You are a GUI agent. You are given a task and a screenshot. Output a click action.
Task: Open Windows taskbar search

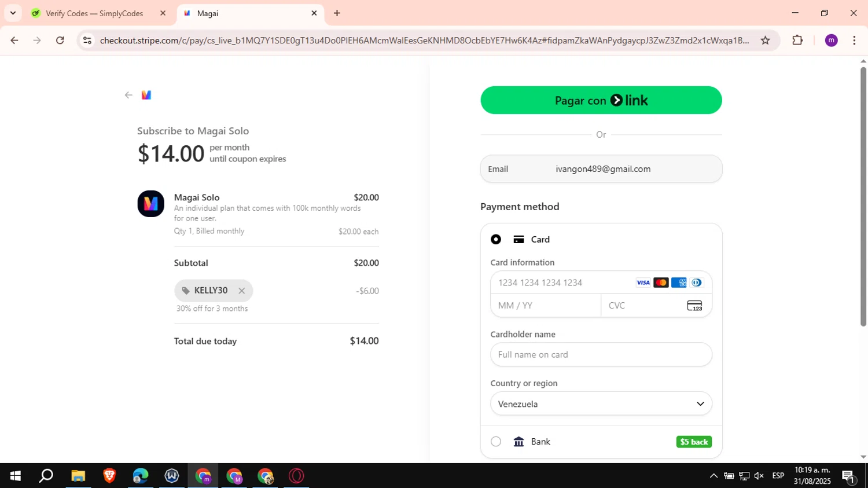click(x=46, y=476)
